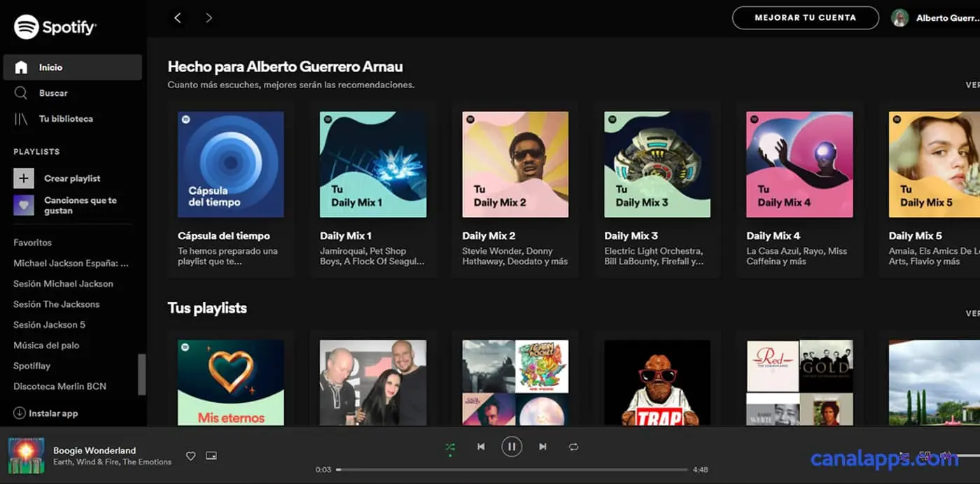Screen dimensions: 980x484
Task: Open Discoteca Merlin BCN playlist
Action: pos(59,386)
